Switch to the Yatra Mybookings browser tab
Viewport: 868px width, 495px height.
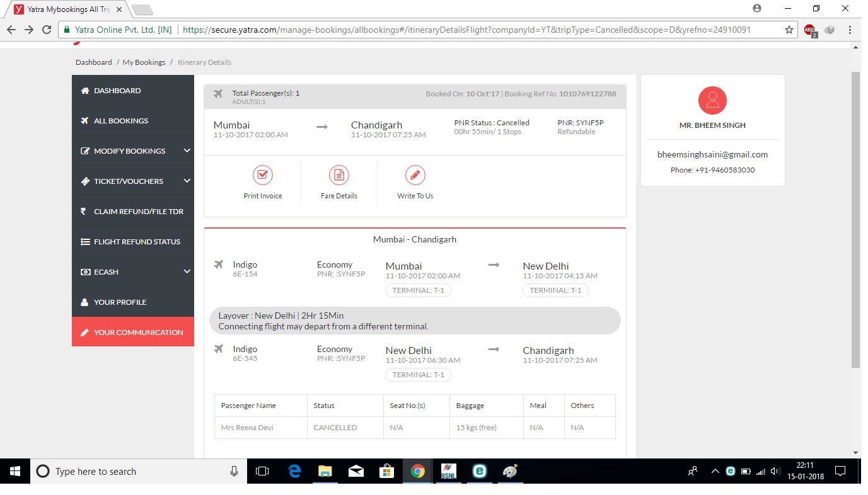(x=67, y=9)
